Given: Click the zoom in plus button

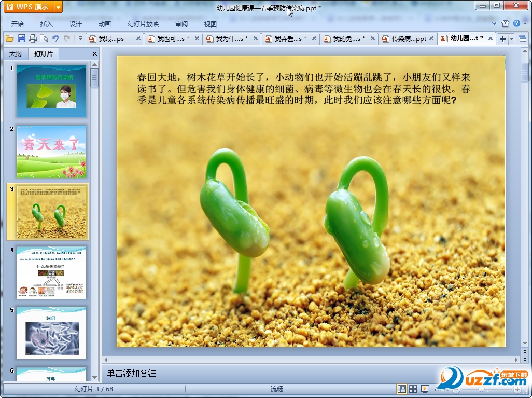Looking at the screenshot, I should tap(517, 390).
